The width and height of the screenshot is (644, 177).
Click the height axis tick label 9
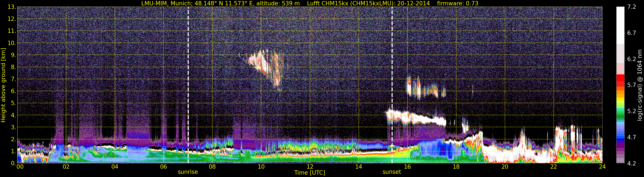(13, 55)
